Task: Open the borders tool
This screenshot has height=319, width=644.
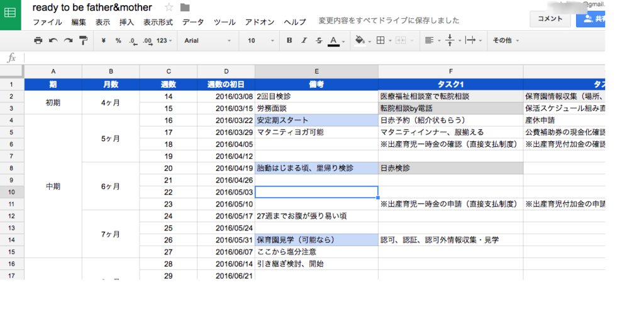Action: (x=380, y=40)
